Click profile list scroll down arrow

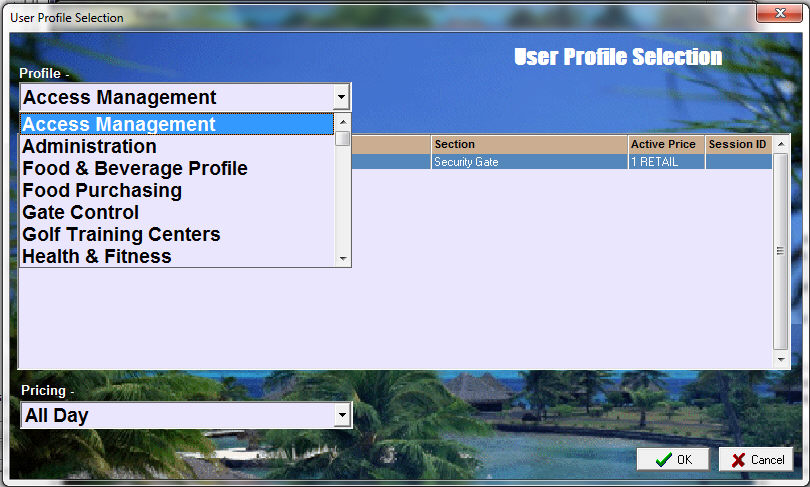point(343,259)
